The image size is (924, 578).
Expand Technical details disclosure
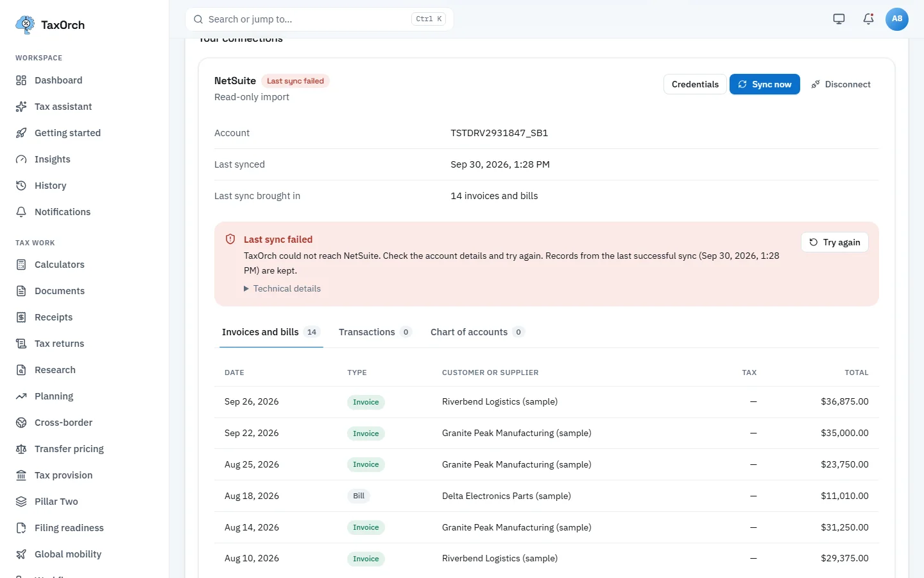[282, 289]
